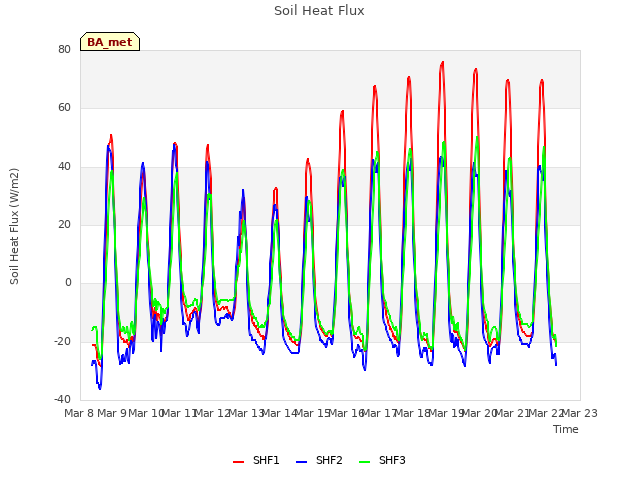Screen dimensions: 640x480
Task: Click the red SHF1 legend line marker
Action: point(238,462)
